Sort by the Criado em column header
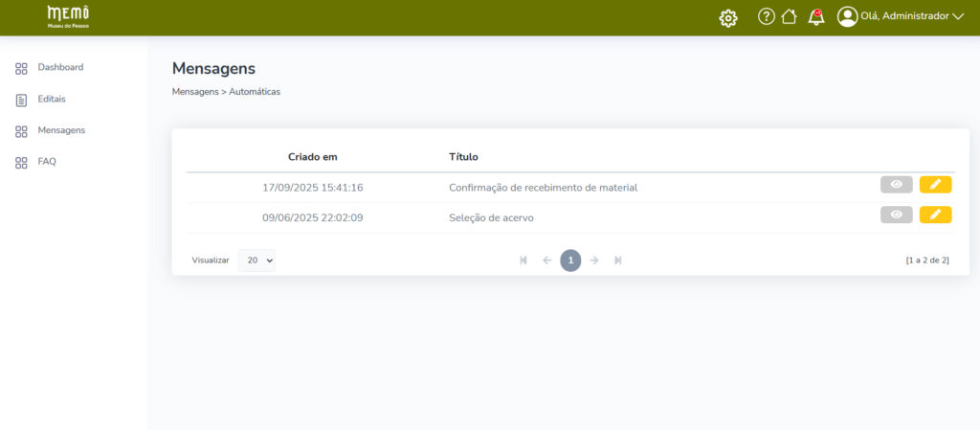 click(x=312, y=157)
